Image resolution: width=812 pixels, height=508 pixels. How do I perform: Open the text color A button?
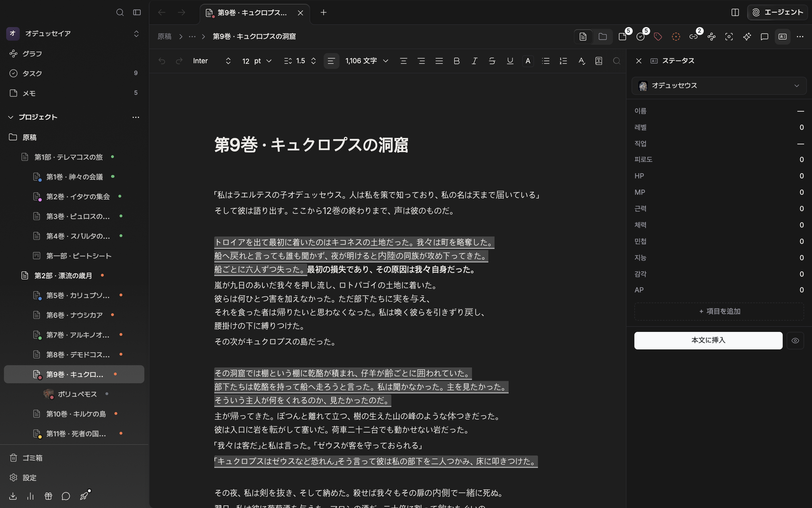(528, 61)
